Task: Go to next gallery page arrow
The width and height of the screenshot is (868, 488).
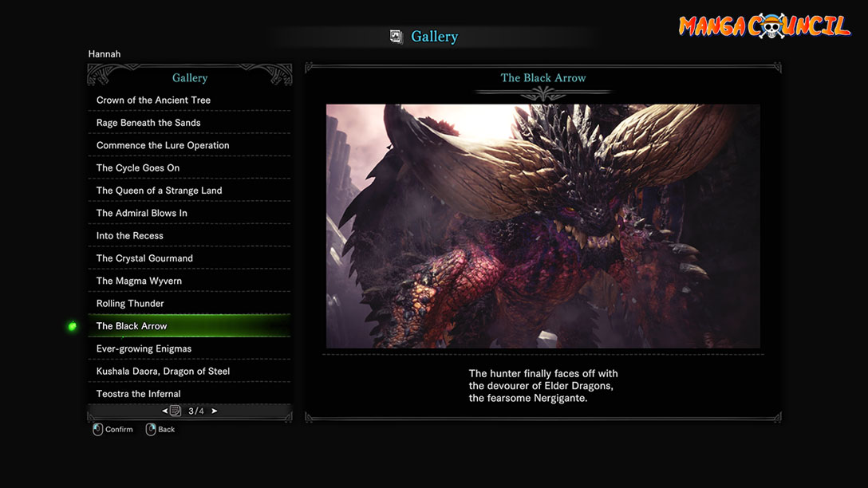Action: tap(215, 411)
